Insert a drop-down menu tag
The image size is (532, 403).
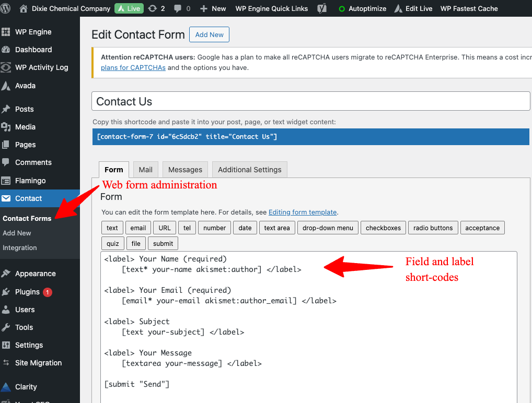point(328,228)
